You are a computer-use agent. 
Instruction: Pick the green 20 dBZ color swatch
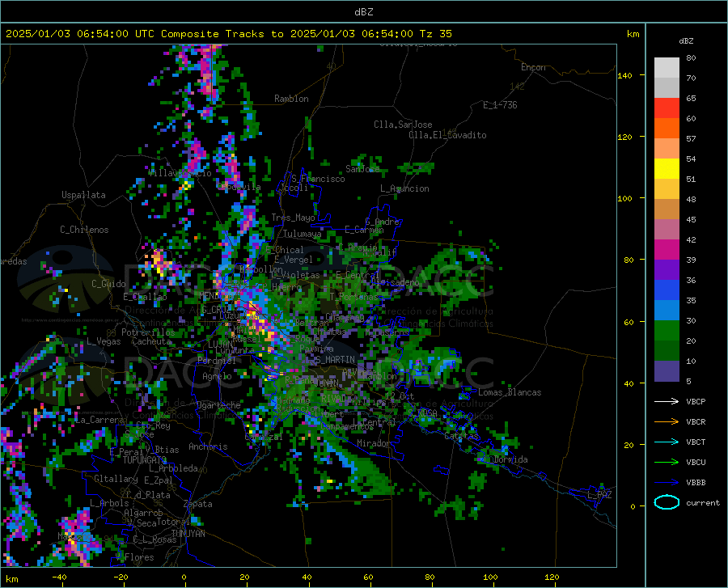667,331
